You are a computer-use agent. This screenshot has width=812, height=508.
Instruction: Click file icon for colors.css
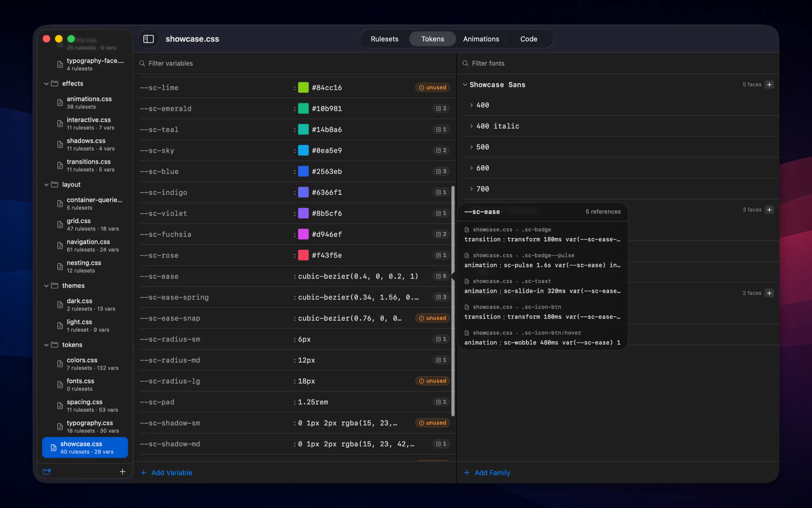click(60, 364)
